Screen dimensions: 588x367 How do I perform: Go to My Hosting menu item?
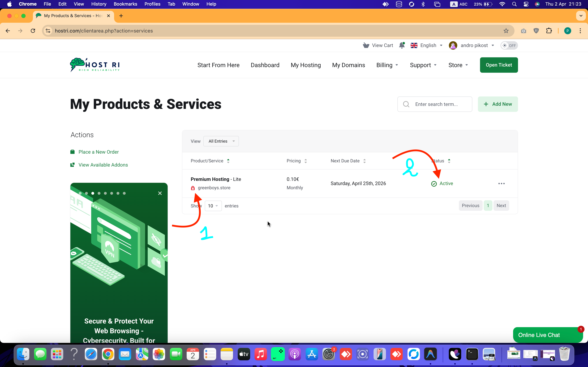click(x=306, y=65)
